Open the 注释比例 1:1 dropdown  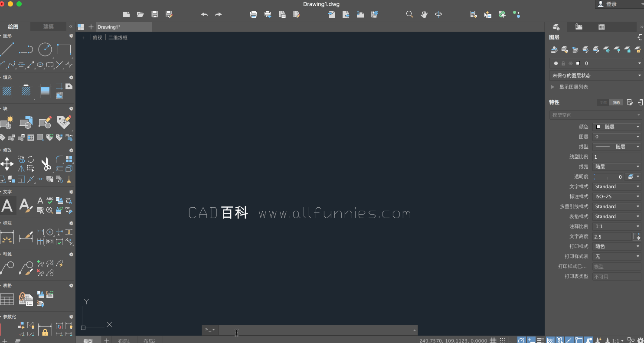pyautogui.click(x=617, y=226)
